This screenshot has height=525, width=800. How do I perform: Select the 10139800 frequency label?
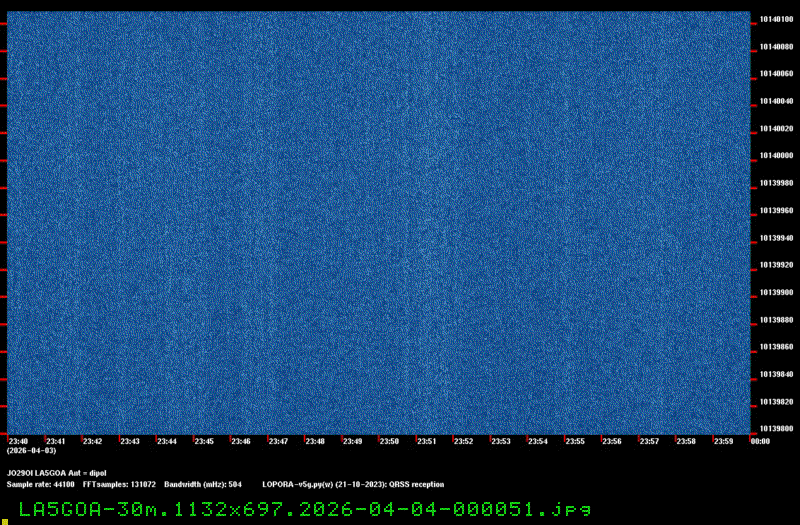click(777, 429)
